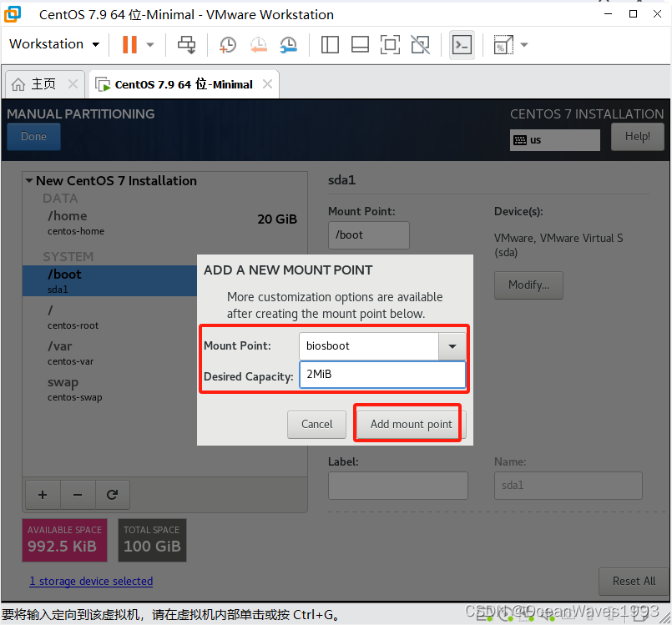Cancel the new mount point dialog
This screenshot has width=672, height=625.
point(316,424)
